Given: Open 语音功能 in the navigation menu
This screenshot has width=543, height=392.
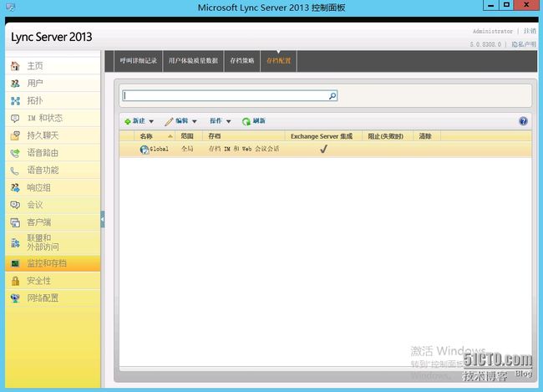Looking at the screenshot, I should click(x=43, y=171).
